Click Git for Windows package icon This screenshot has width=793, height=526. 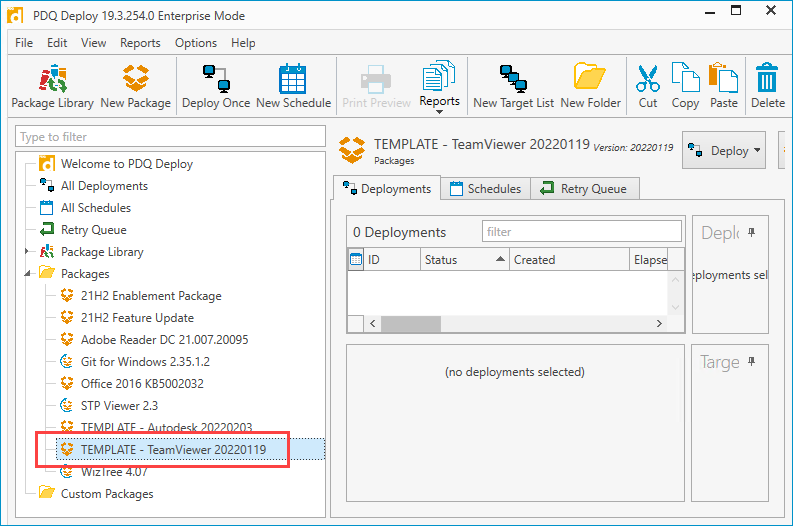[x=66, y=362]
